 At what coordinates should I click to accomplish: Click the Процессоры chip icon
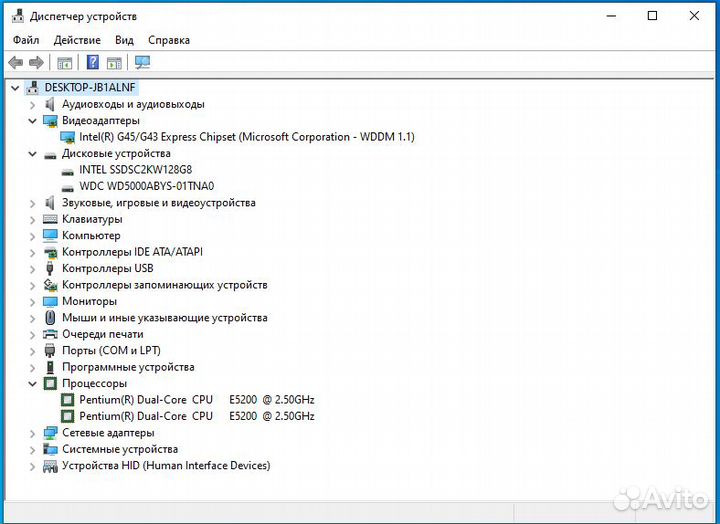click(50, 383)
